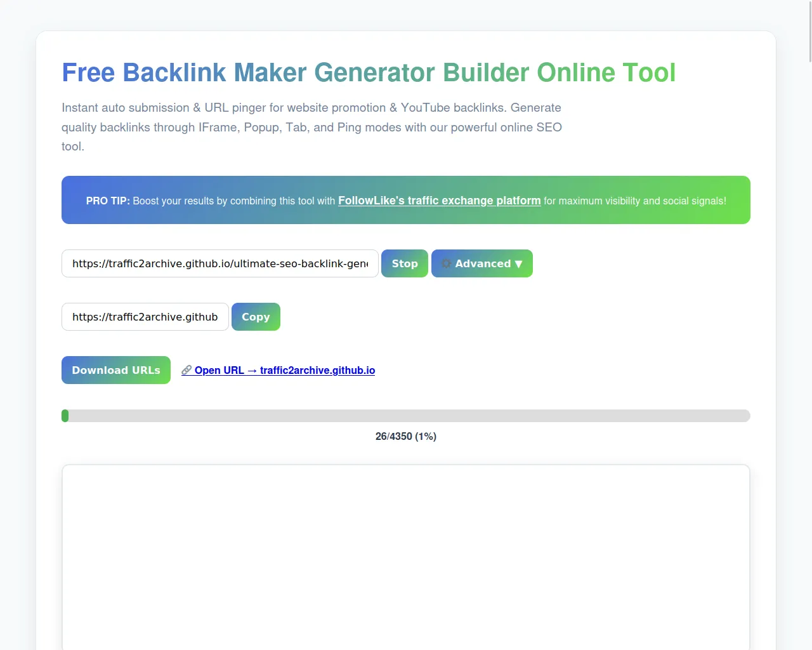
Task: Copy the generated backlink URL
Action: 256,317
